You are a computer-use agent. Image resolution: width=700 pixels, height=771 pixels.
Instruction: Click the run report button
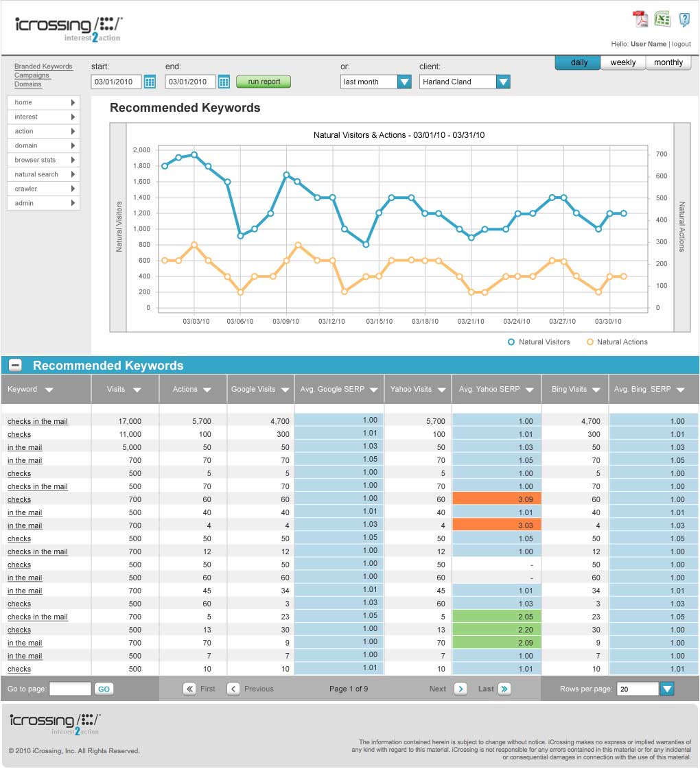tap(264, 82)
